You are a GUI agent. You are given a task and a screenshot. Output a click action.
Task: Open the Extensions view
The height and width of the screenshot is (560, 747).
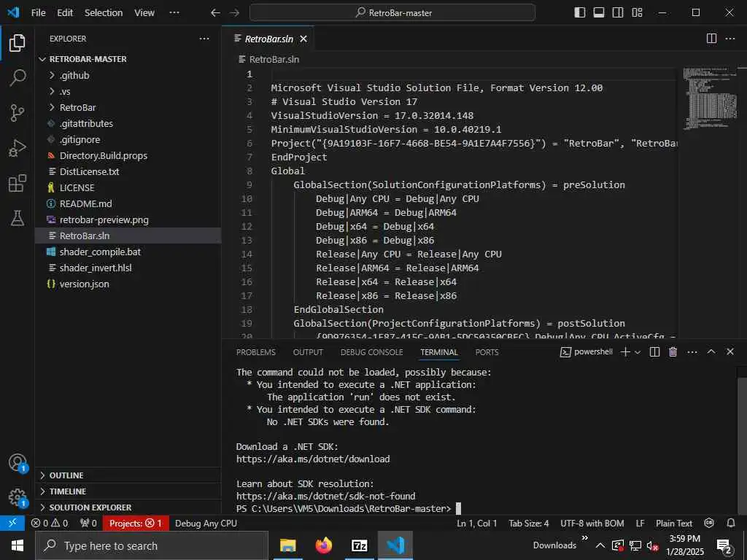pos(18,183)
